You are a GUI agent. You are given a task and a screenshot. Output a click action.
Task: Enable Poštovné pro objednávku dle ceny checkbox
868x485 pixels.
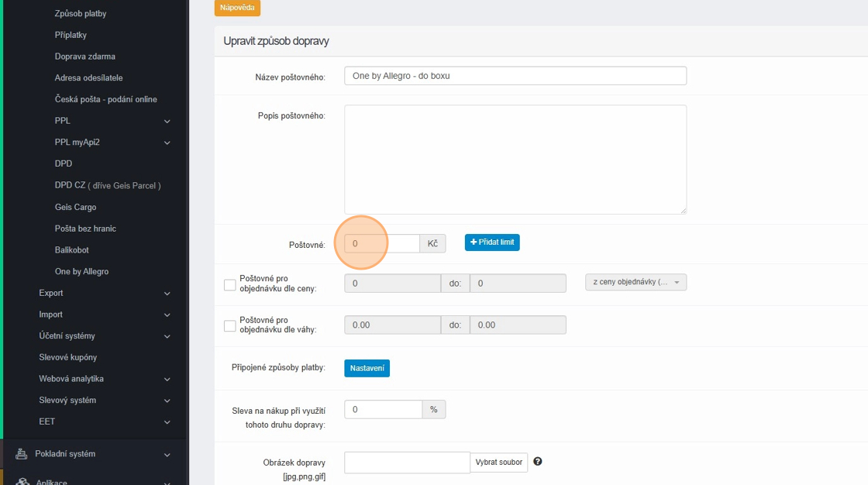click(x=229, y=284)
